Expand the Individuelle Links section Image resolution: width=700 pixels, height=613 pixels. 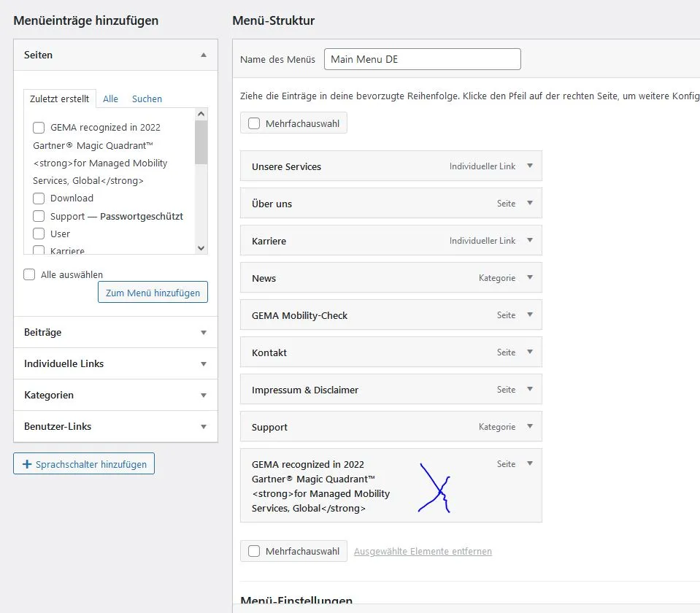(115, 363)
